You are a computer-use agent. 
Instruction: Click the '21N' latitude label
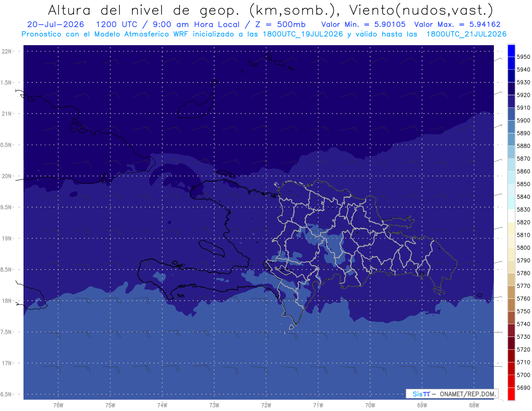7,114
